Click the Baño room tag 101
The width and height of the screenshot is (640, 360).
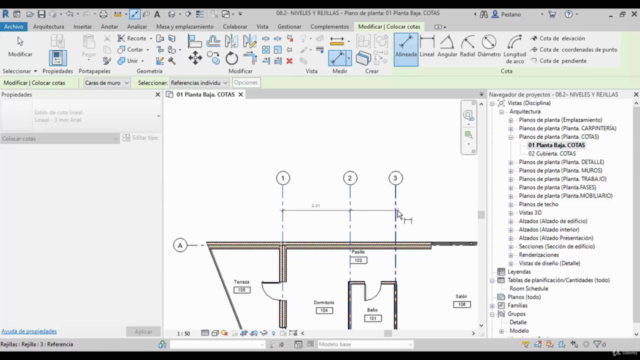373,318
